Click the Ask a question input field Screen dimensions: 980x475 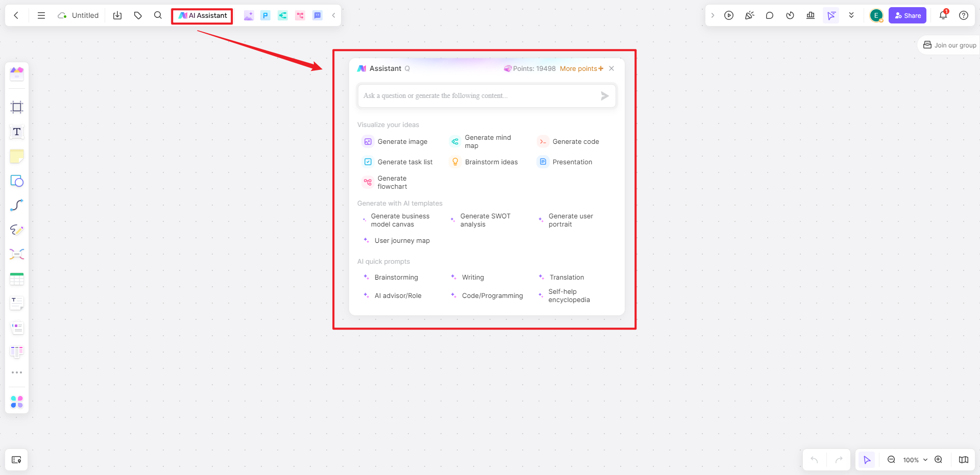point(480,96)
